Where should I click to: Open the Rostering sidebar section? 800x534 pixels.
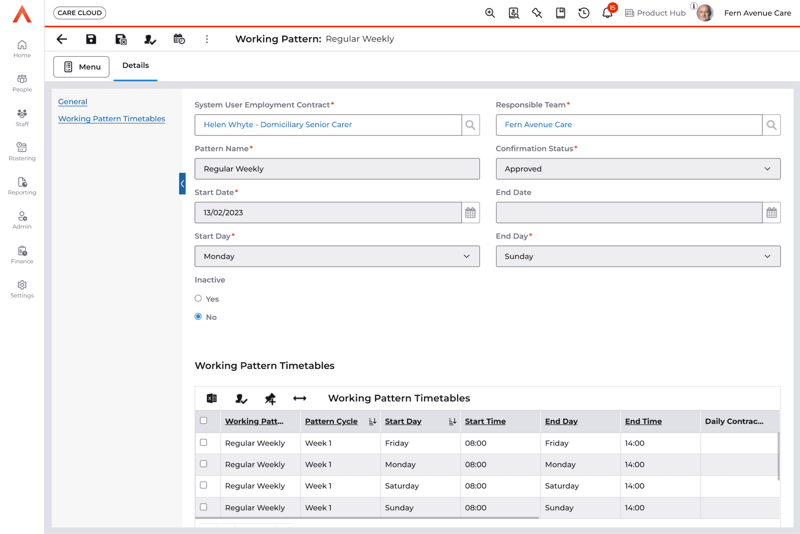pos(22,151)
